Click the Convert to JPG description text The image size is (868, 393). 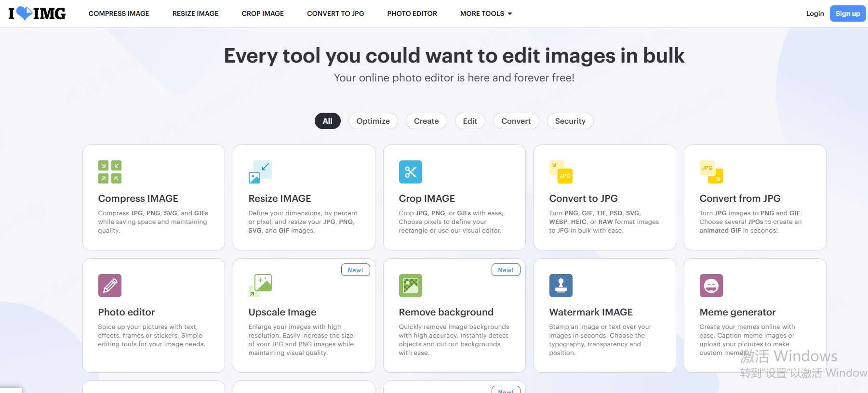tap(604, 222)
